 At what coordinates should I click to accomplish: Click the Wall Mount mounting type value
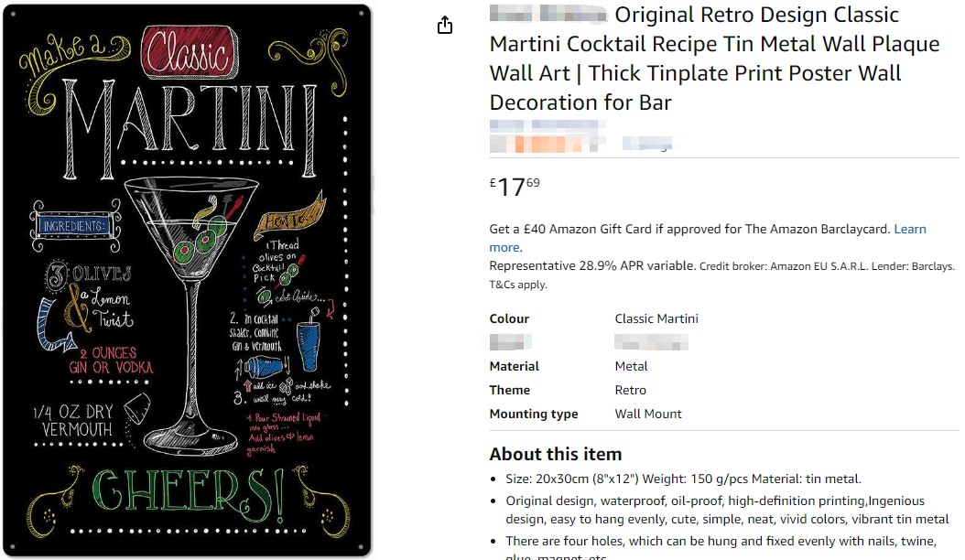click(648, 414)
